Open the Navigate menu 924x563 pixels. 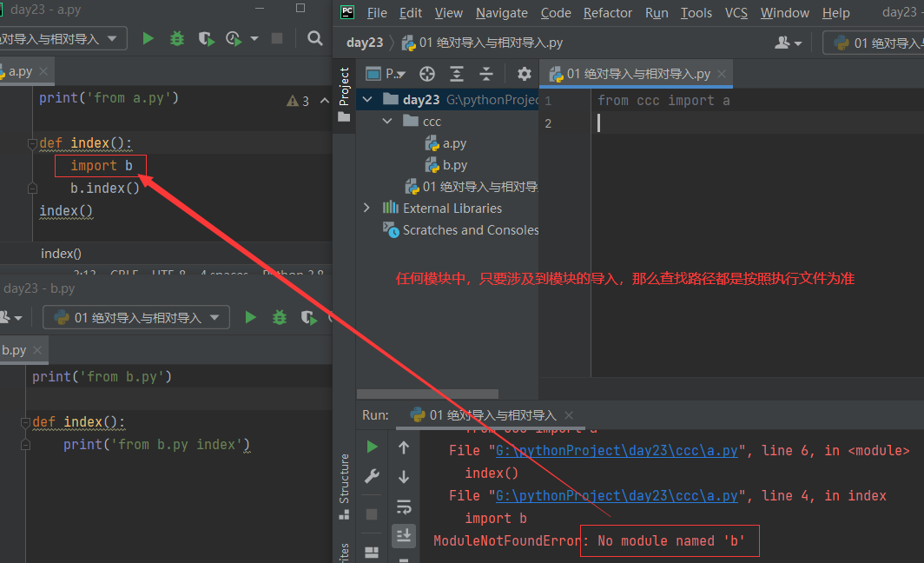[501, 13]
